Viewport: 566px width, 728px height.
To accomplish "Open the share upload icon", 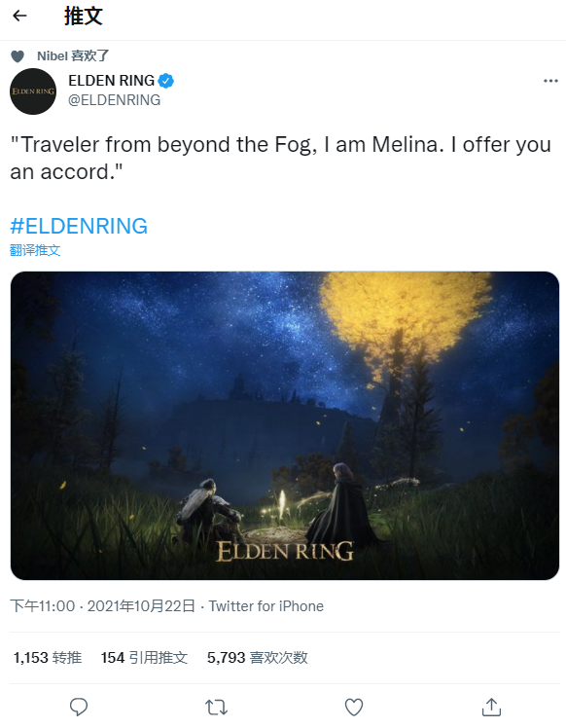I will point(491,707).
